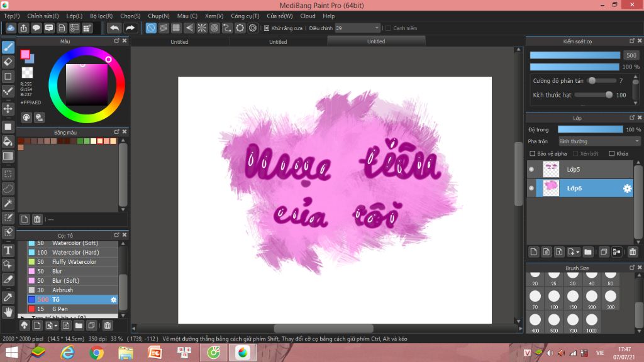The width and height of the screenshot is (644, 362).
Task: Click the Undo arrow
Action: point(114,28)
